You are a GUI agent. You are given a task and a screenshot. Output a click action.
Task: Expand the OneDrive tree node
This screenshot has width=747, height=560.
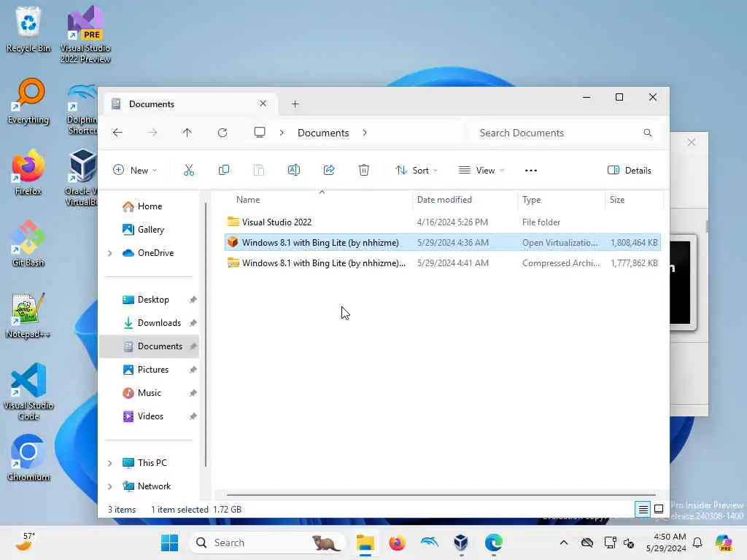(110, 253)
